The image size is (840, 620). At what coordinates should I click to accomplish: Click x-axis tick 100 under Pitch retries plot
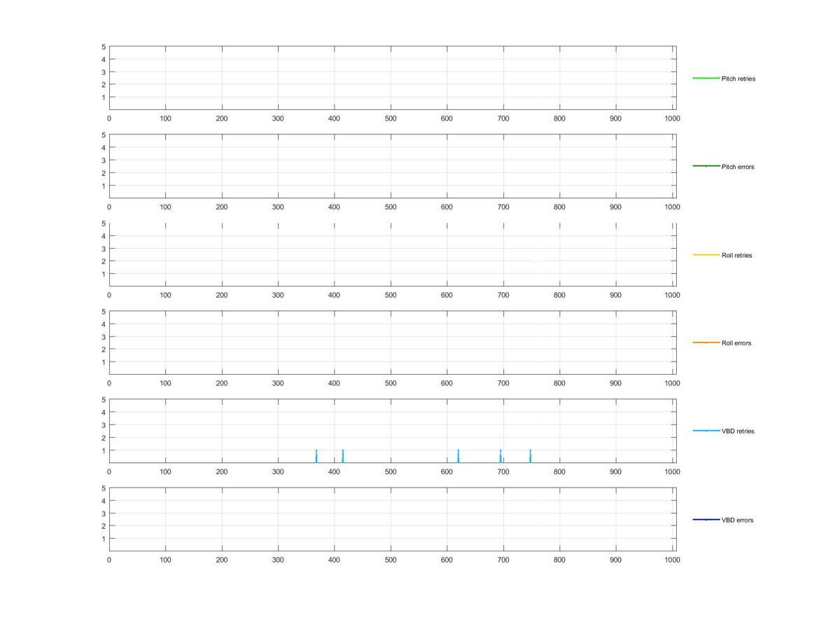coord(165,118)
